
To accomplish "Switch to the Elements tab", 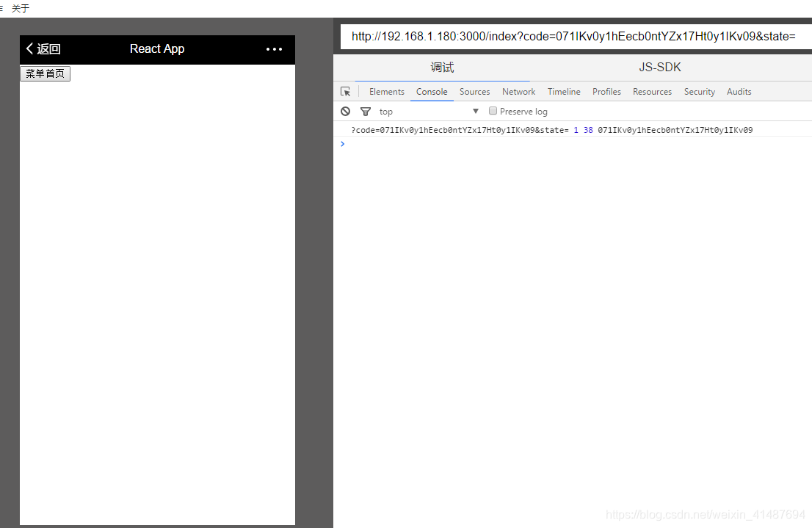I will point(386,92).
